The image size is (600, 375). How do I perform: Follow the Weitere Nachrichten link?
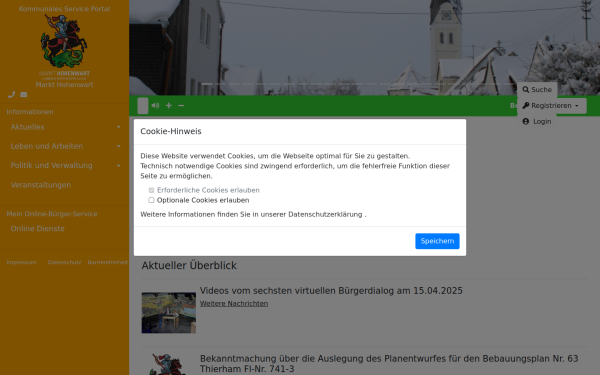234,303
